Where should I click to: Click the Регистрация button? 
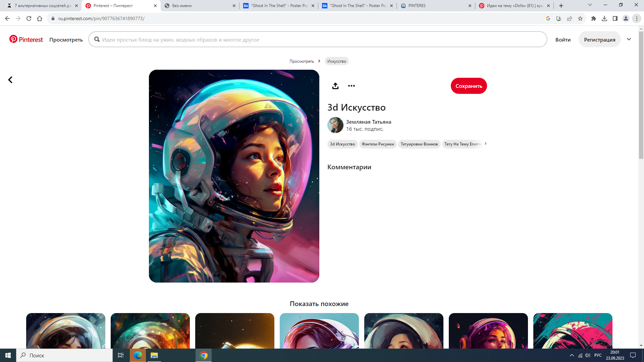[599, 40]
